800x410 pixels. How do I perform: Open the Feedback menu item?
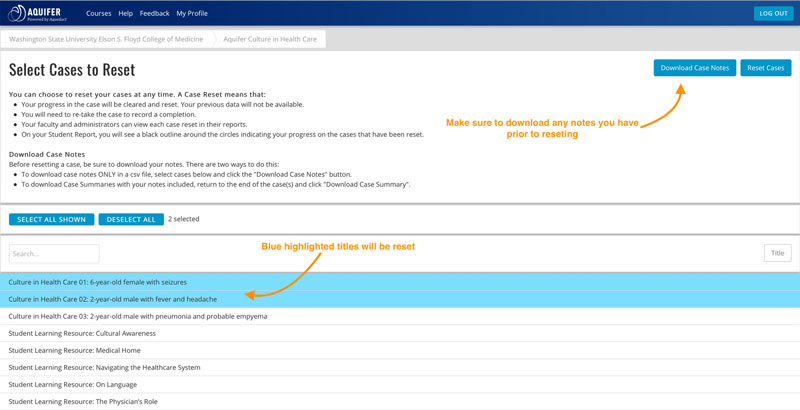click(x=154, y=14)
